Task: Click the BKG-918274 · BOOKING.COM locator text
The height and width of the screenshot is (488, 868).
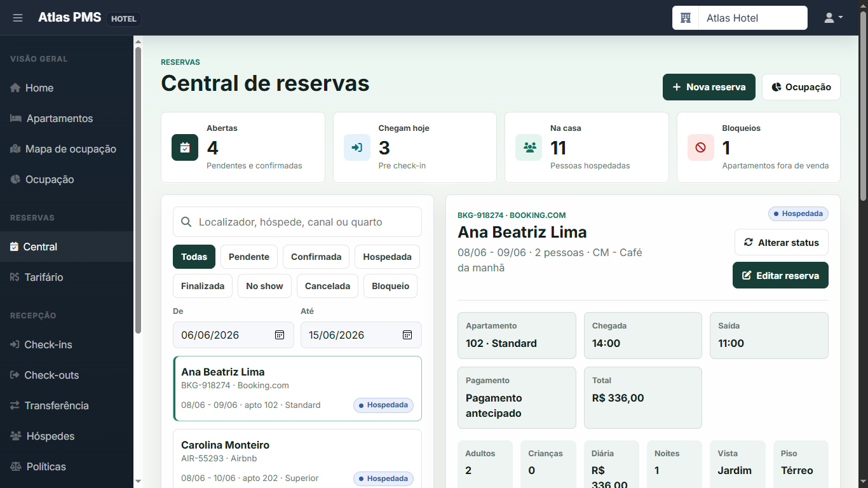Action: point(512,215)
